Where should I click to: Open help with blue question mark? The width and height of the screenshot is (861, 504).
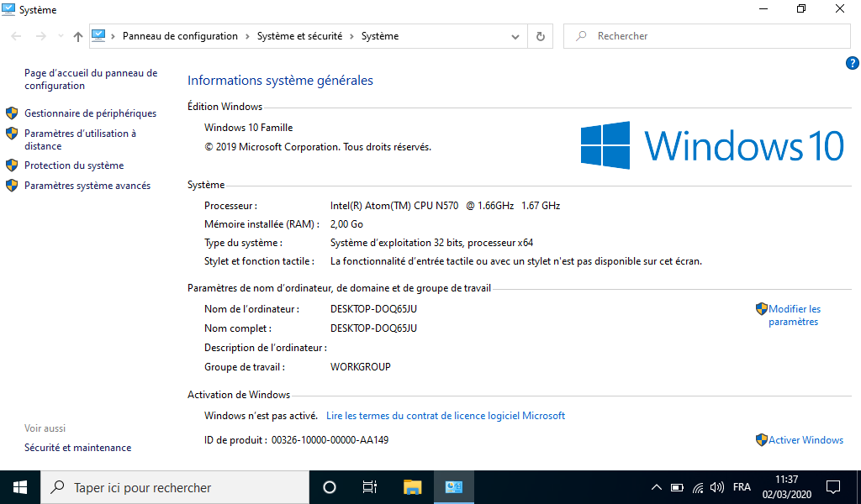pyautogui.click(x=853, y=63)
